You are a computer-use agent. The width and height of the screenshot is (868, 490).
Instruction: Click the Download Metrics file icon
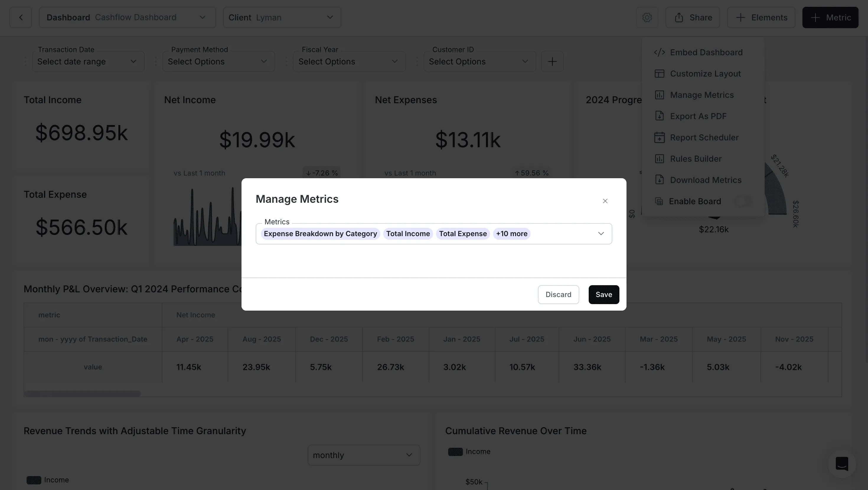[660, 180]
